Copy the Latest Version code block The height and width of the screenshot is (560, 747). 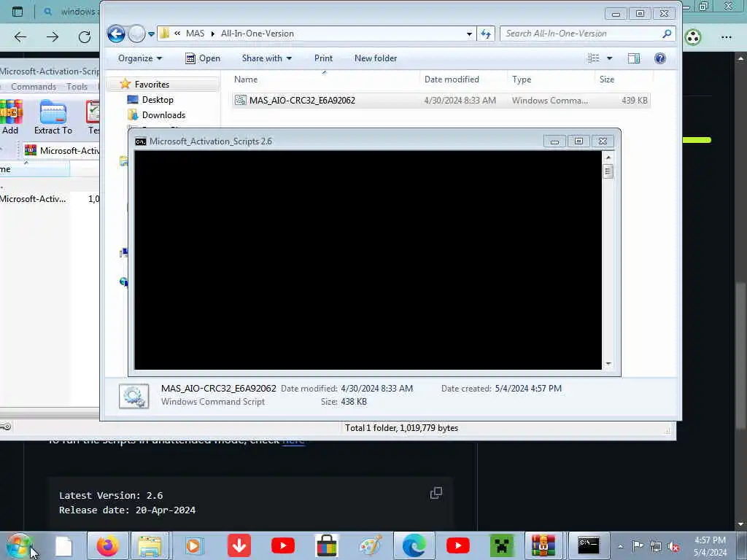tap(436, 493)
